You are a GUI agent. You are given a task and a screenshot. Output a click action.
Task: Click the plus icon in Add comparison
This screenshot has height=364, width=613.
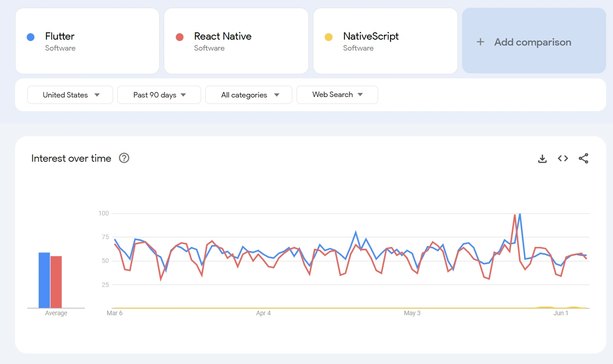pyautogui.click(x=480, y=42)
